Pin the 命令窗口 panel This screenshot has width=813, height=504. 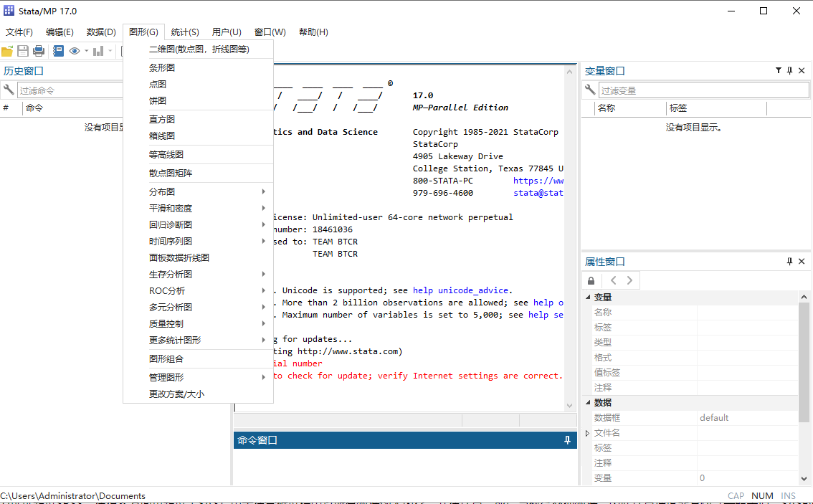point(567,439)
